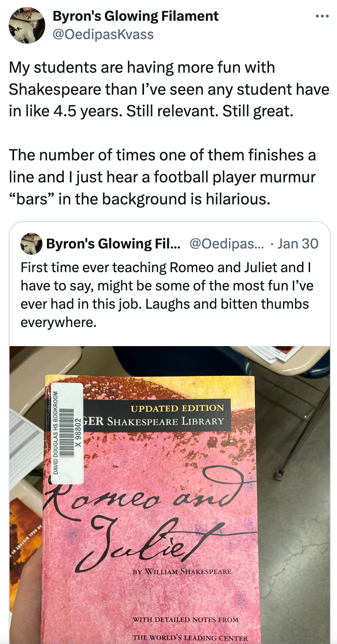Click the By William Shakespeare line on the cover
337x644 pixels.
coord(182,571)
